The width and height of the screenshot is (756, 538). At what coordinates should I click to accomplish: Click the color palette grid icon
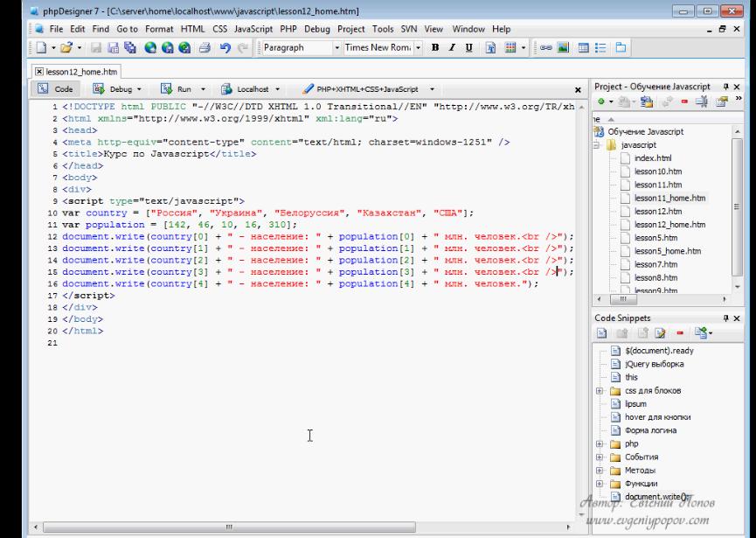510,47
